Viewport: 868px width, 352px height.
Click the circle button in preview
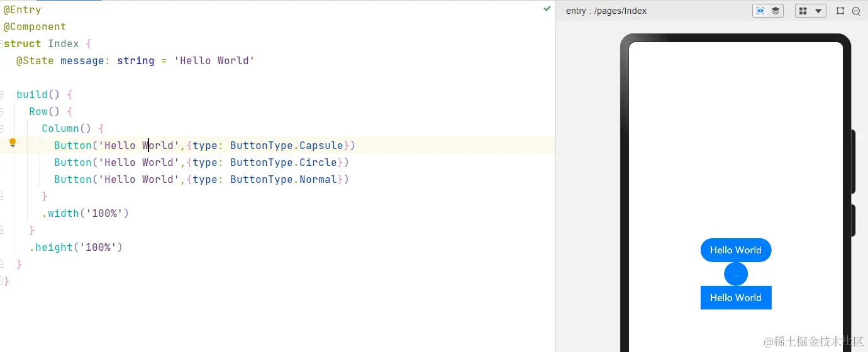(736, 274)
